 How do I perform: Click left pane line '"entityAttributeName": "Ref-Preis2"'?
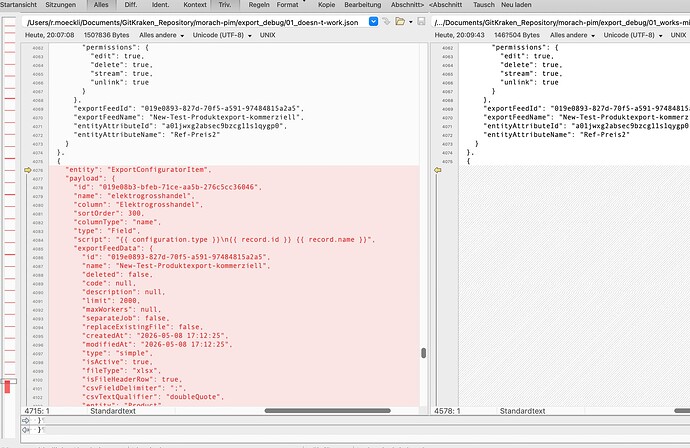147,135
